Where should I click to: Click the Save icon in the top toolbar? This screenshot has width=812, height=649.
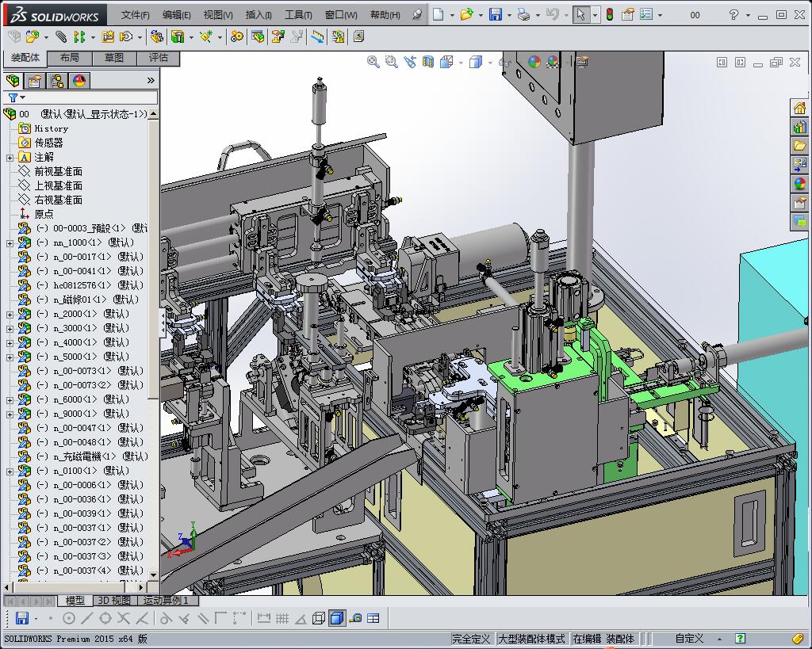(x=496, y=14)
